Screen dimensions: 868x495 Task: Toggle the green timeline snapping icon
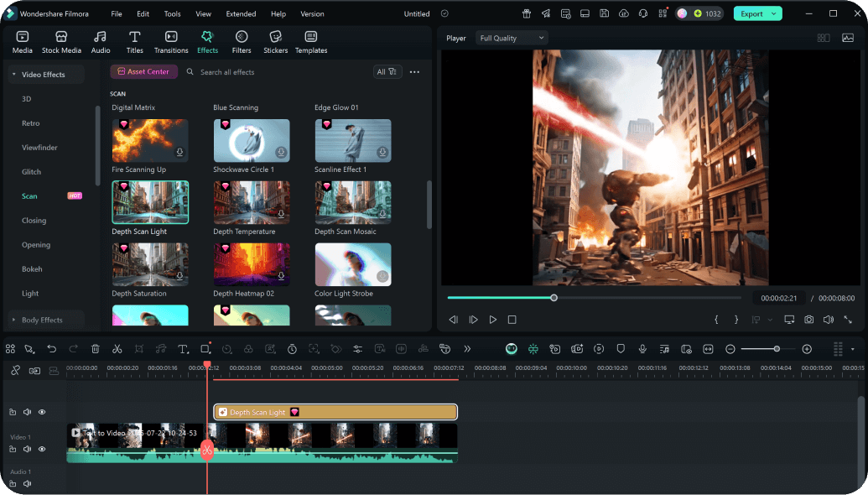coord(533,349)
